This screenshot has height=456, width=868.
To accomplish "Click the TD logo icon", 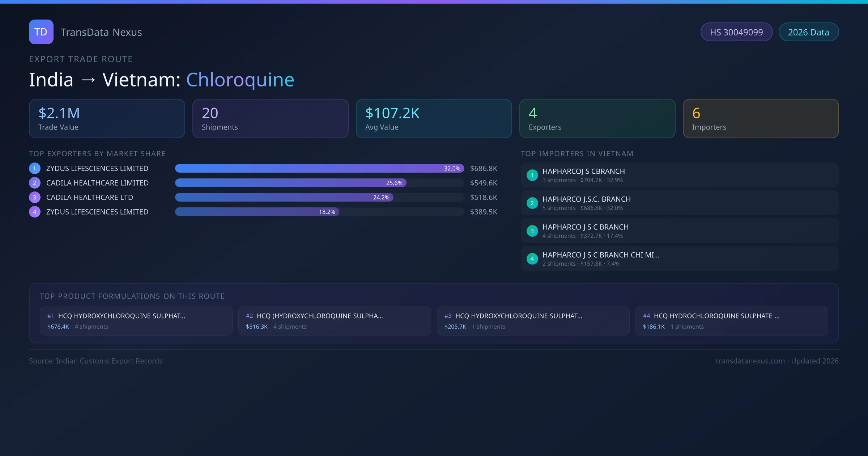I will [x=41, y=32].
